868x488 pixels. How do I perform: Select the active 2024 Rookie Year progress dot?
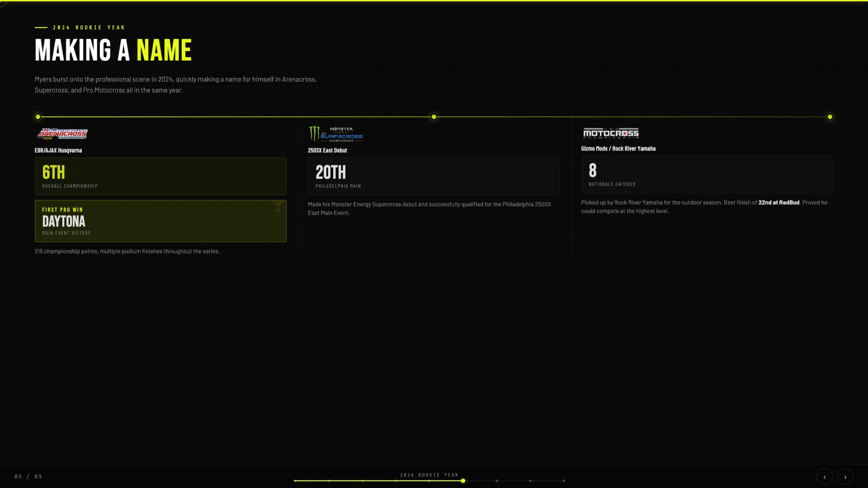point(463,481)
